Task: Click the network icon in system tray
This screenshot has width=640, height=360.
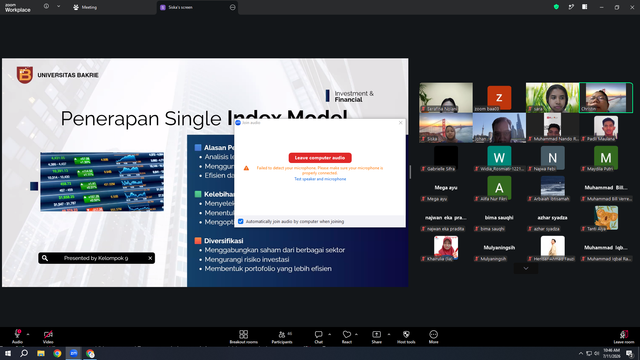Action: point(589,353)
